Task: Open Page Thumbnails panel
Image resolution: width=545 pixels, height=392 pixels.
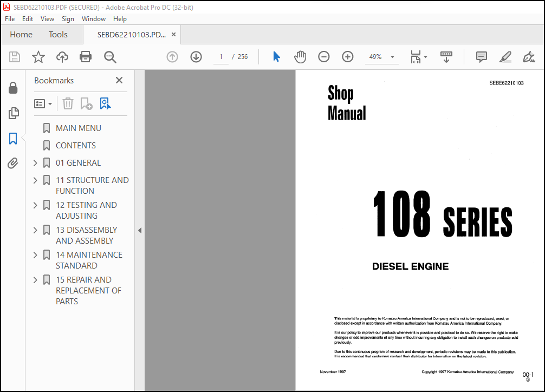Action: pyautogui.click(x=13, y=113)
